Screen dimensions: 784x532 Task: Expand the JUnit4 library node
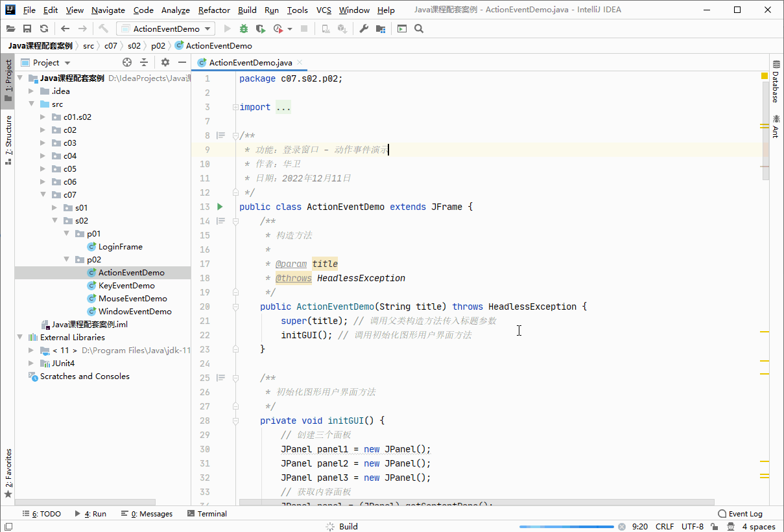31,363
